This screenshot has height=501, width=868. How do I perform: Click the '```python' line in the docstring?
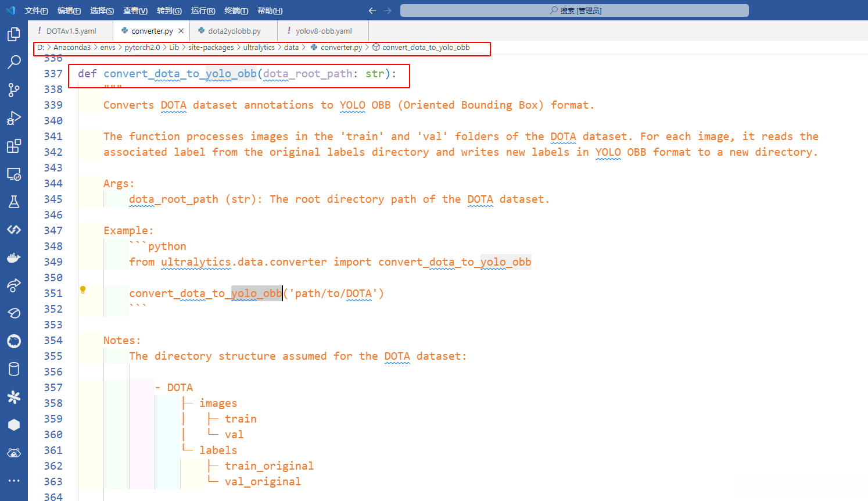tap(157, 246)
